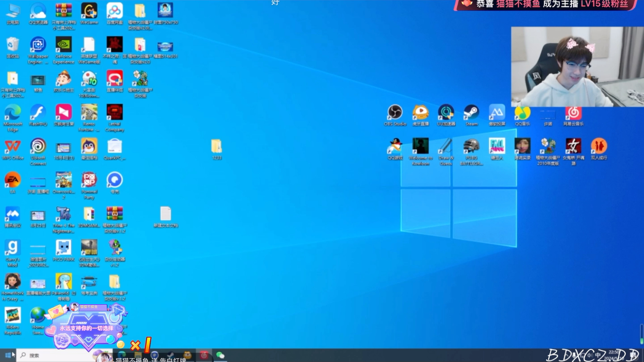Open Overcooked 2 shortcut

point(64,186)
